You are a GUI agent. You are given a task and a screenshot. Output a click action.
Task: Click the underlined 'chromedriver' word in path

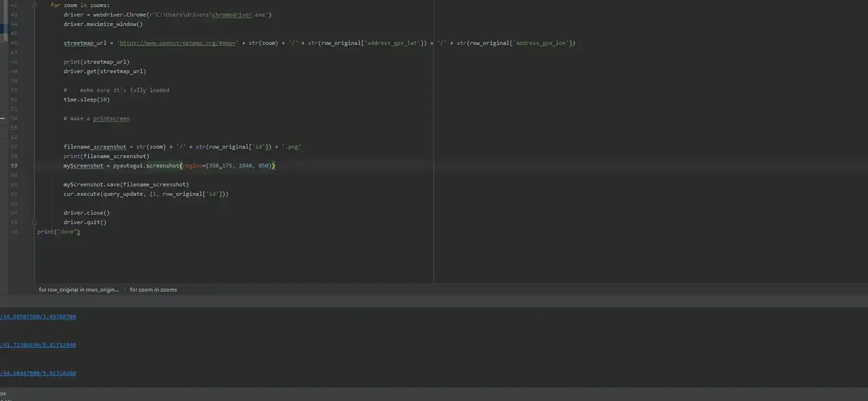coord(232,15)
